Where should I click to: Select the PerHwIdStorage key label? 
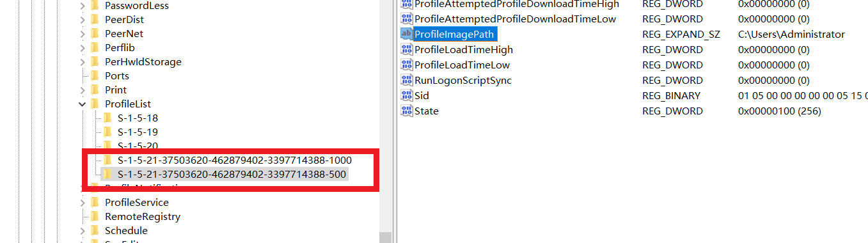click(143, 61)
